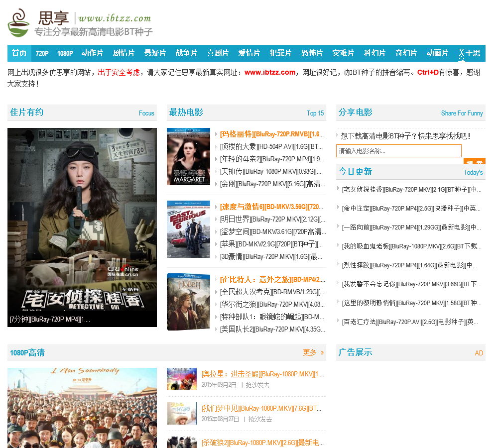Open the 动画片 category

click(x=437, y=53)
